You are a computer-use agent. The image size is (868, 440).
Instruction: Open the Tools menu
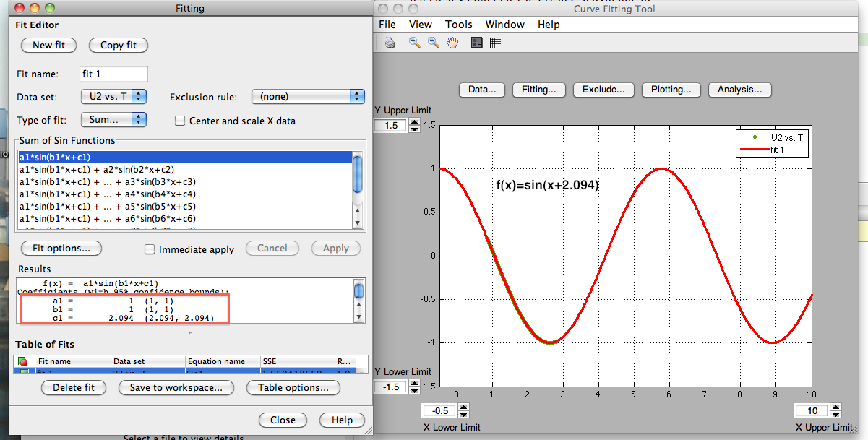458,25
